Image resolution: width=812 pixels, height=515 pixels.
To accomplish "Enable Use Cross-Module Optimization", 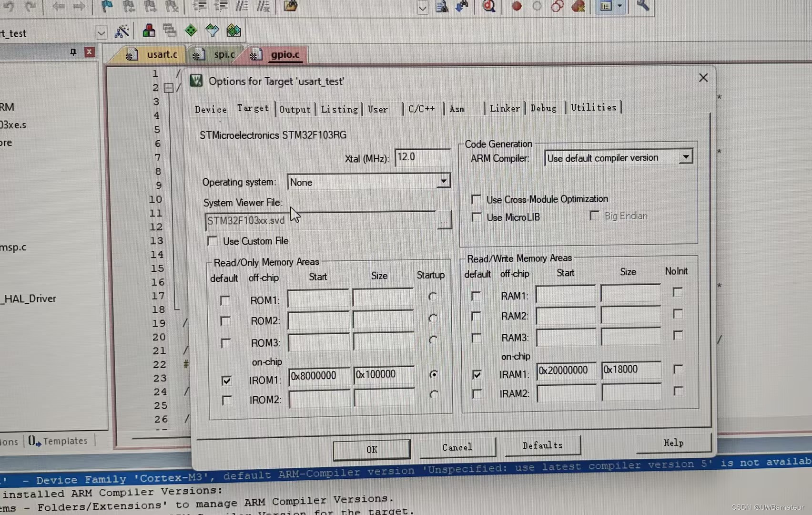I will [x=476, y=199].
